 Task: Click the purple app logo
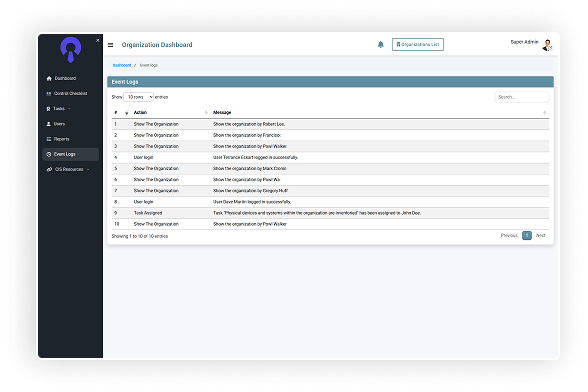point(70,49)
